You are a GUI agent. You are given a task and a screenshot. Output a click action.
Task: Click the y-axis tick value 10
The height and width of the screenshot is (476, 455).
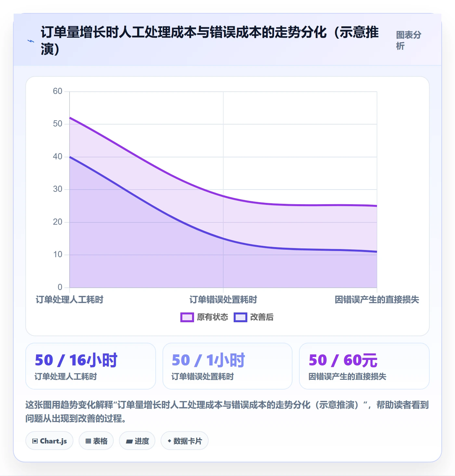click(x=58, y=255)
